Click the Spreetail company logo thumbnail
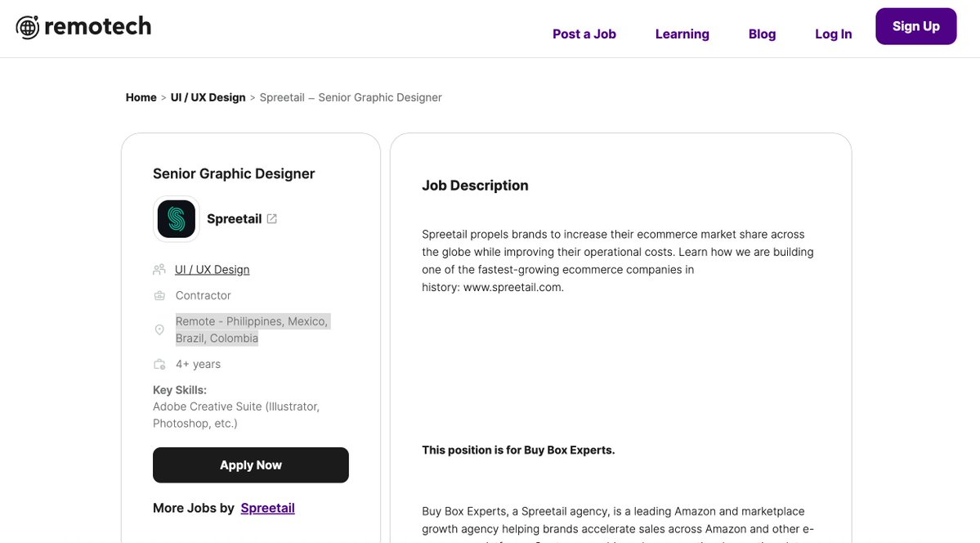 click(177, 219)
